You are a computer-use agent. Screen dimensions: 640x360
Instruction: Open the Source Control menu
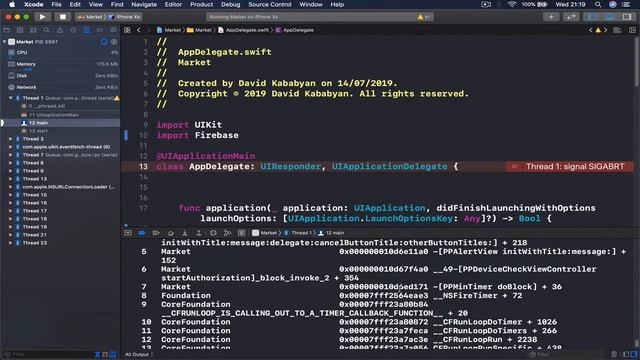pos(270,4)
